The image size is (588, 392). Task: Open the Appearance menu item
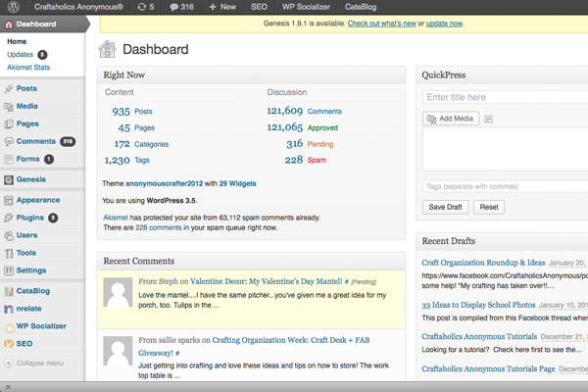[x=37, y=200]
